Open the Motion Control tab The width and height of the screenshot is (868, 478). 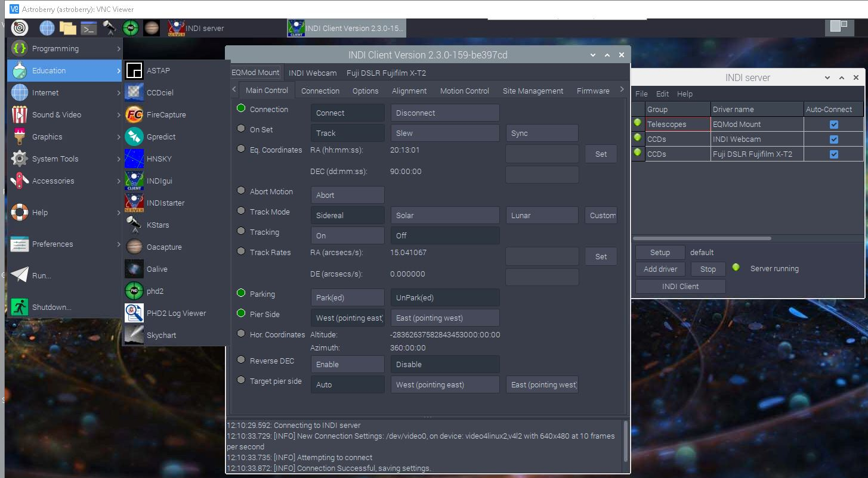(x=465, y=91)
